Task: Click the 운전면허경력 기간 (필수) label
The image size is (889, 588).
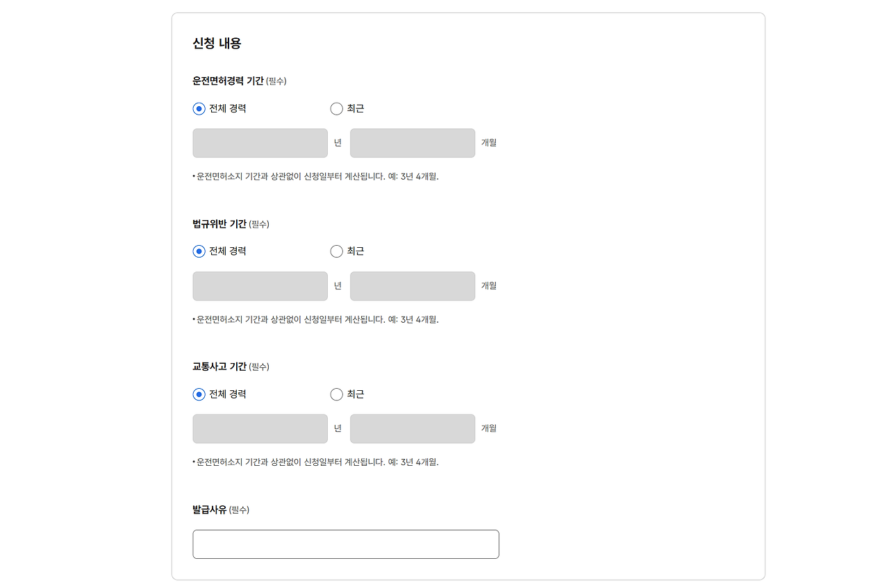Action: click(x=239, y=81)
